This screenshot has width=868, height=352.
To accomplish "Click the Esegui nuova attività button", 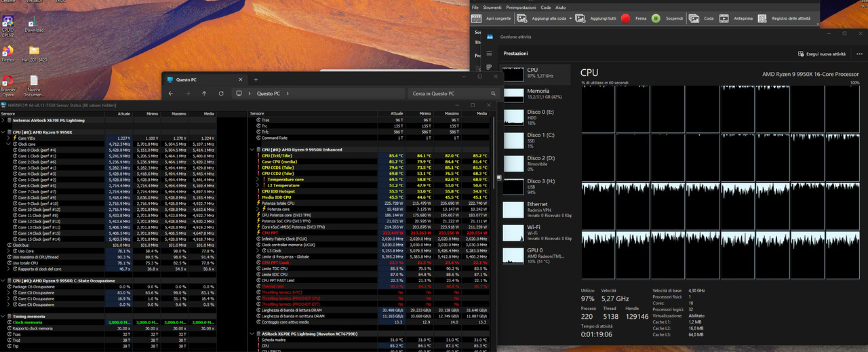I will [821, 54].
